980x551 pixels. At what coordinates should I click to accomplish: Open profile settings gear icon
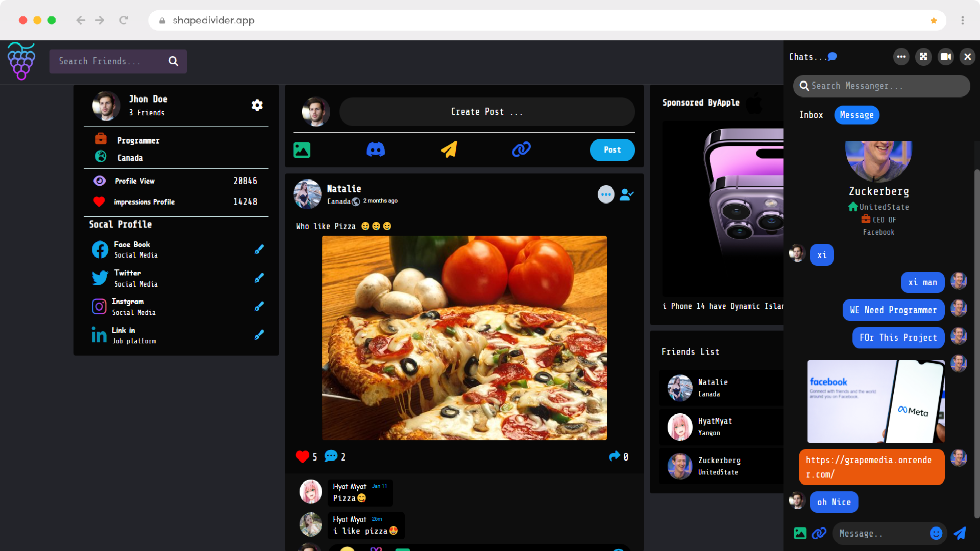click(x=257, y=105)
